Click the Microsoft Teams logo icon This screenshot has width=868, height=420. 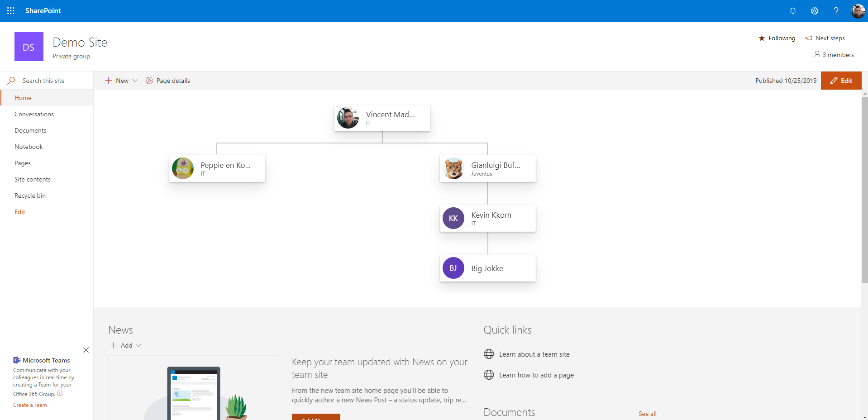(x=17, y=360)
